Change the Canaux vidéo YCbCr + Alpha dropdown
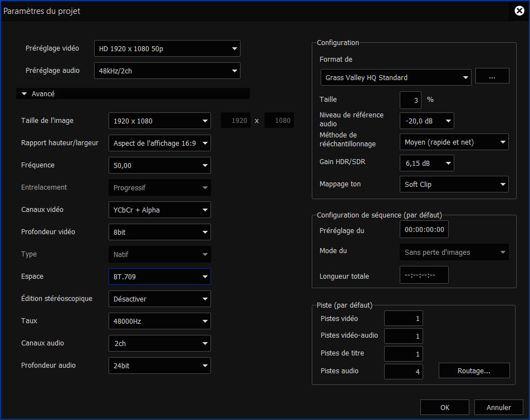 [159, 210]
